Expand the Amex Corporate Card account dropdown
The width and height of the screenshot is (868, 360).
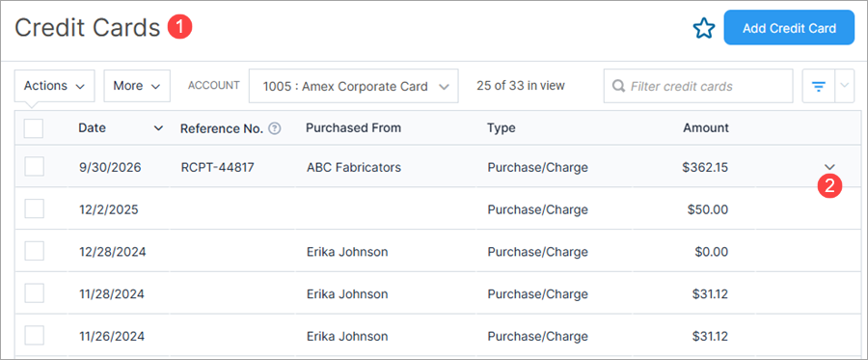tap(354, 86)
